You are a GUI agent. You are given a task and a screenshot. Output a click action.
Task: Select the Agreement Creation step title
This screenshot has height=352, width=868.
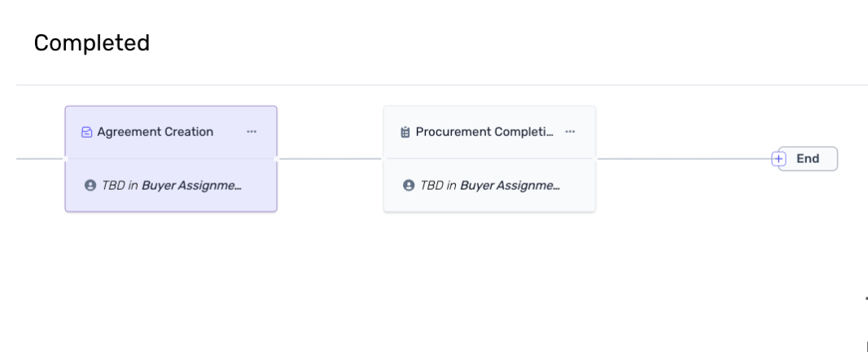point(155,132)
